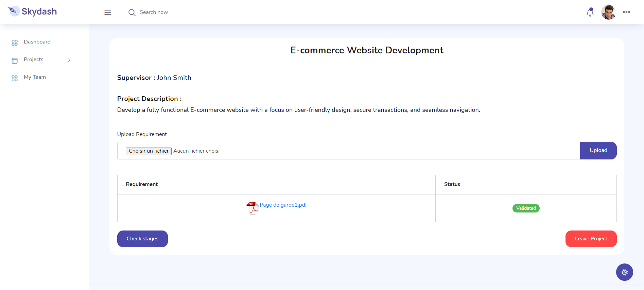The width and height of the screenshot is (644, 290).
Task: Open the settings gear floating button
Action: point(624,272)
